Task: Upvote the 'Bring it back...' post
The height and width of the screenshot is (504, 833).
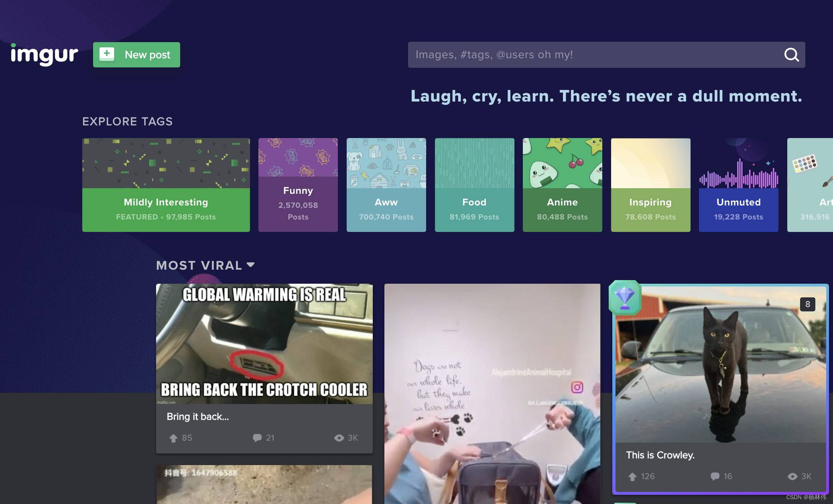Action: click(173, 438)
